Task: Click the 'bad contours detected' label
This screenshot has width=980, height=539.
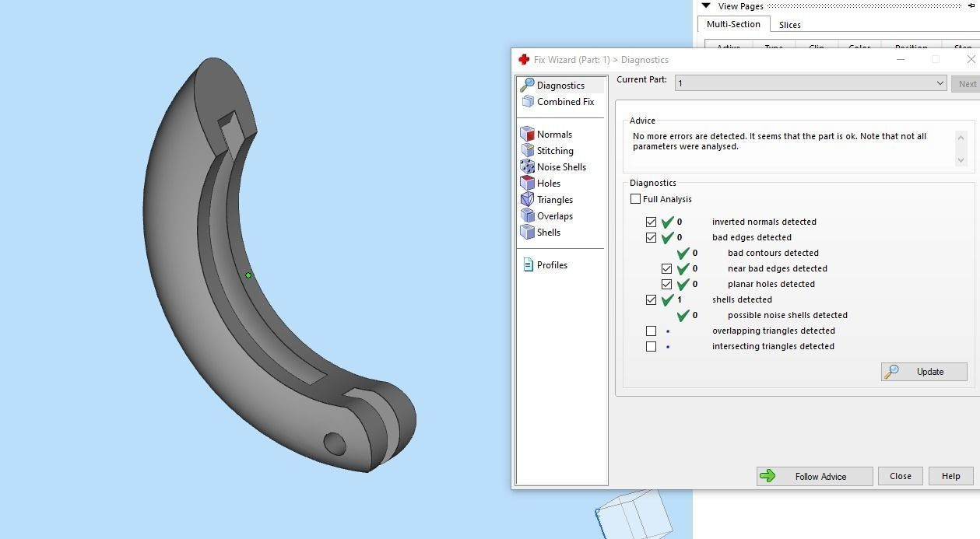Action: pyautogui.click(x=773, y=253)
